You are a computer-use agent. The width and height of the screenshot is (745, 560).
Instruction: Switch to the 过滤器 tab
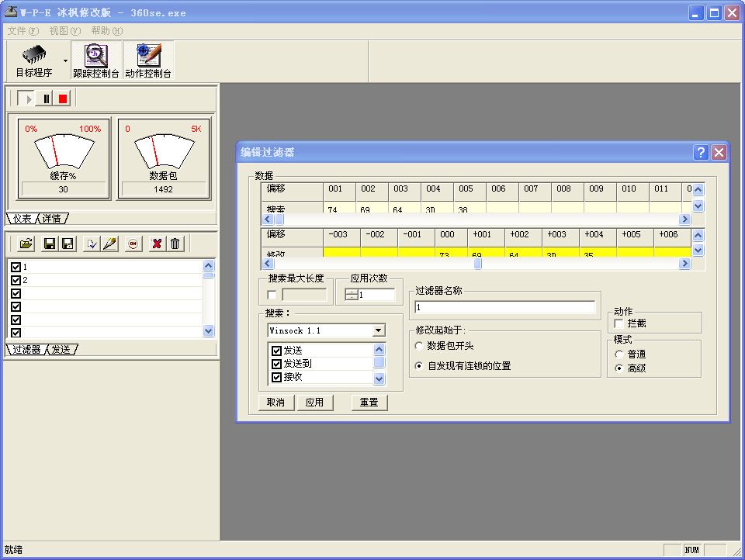(26, 350)
